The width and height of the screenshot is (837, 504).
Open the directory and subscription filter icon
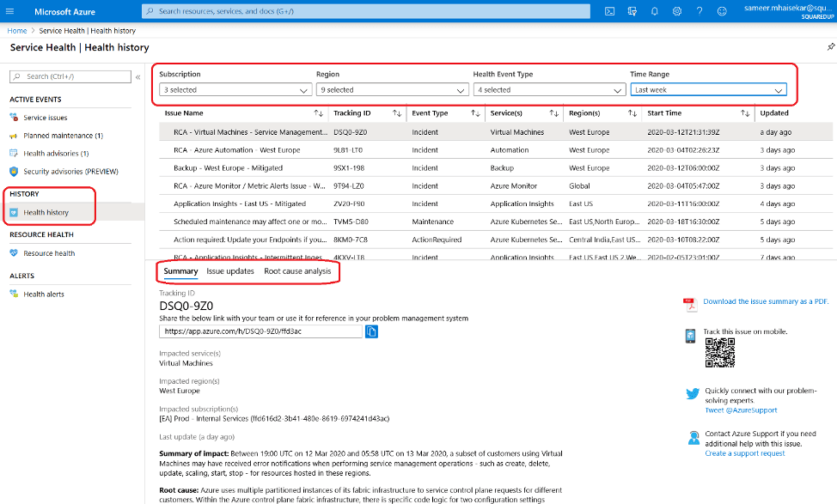click(632, 11)
